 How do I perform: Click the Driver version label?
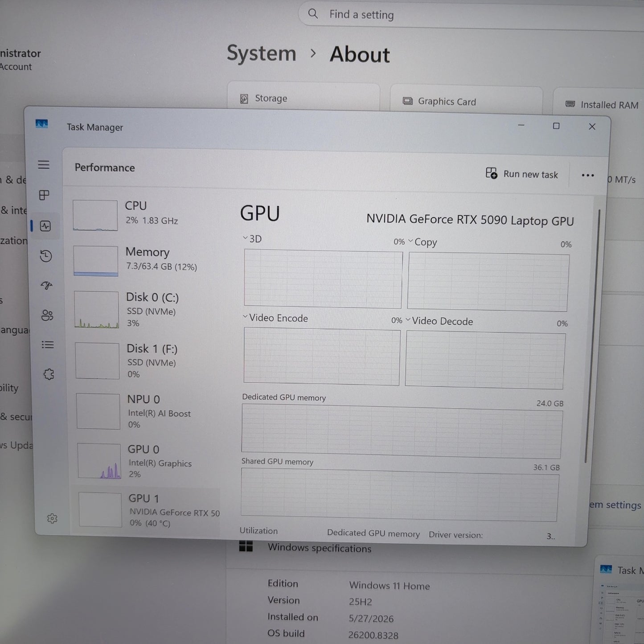tap(455, 535)
